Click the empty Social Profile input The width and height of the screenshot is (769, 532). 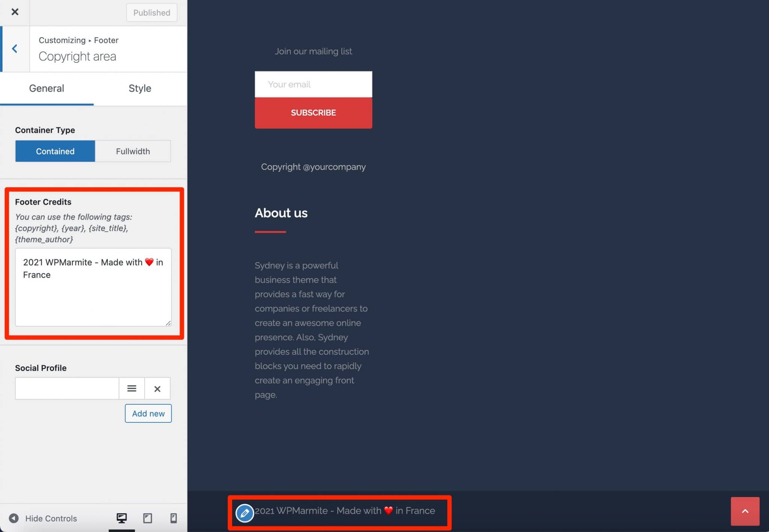point(67,388)
